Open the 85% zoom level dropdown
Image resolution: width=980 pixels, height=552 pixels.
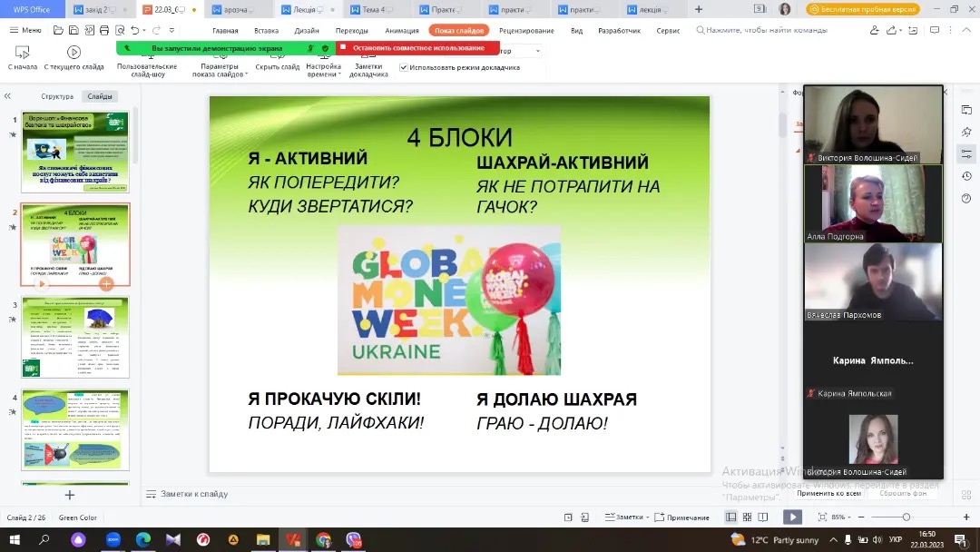(x=841, y=517)
